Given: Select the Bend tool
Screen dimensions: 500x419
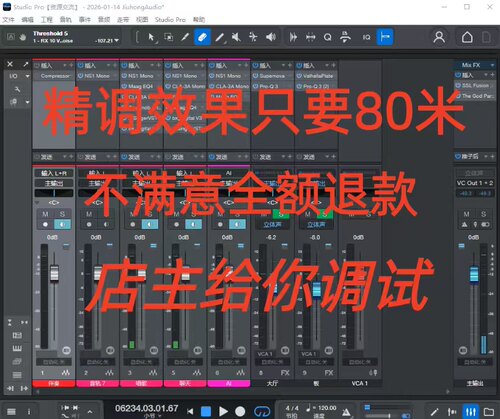Looking at the screenshot, I should pyautogui.click(x=253, y=37).
